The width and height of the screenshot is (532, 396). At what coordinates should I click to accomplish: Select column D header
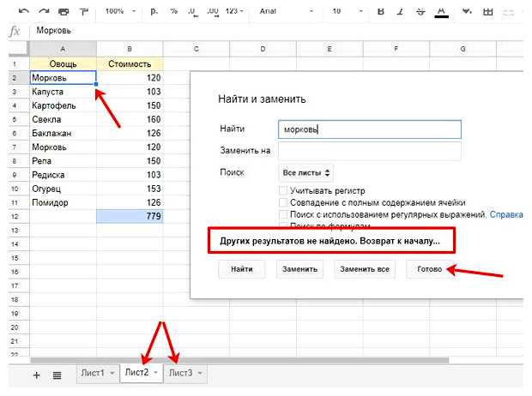(x=263, y=49)
